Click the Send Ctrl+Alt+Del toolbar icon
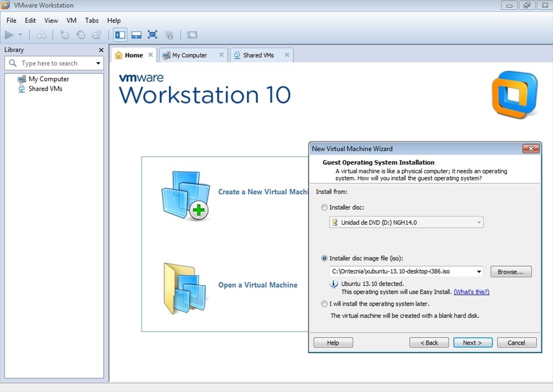The image size is (553, 392). [x=41, y=35]
